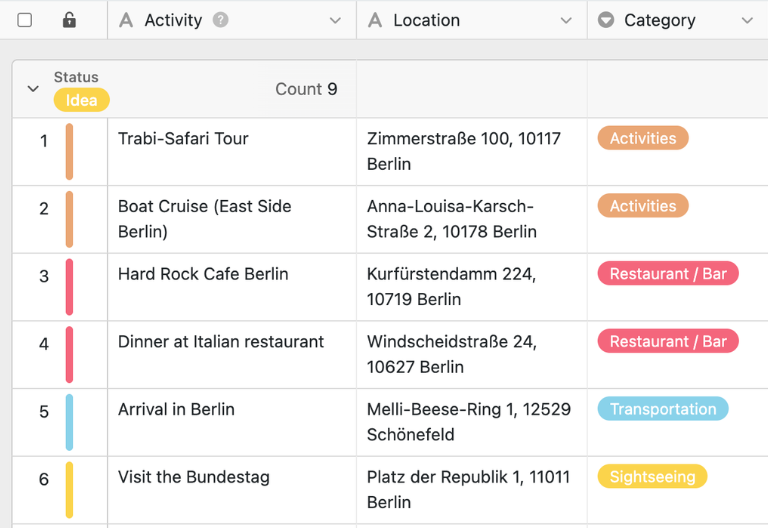Screen dimensions: 768x528
Task: Click the Sightseeing category tag
Action: (x=652, y=476)
